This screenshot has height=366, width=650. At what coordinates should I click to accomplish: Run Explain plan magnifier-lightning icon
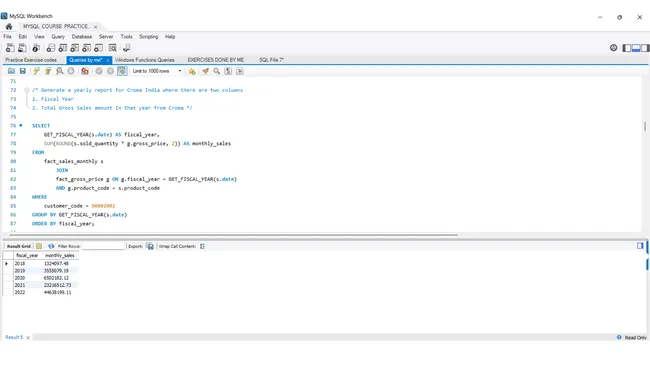coord(60,71)
